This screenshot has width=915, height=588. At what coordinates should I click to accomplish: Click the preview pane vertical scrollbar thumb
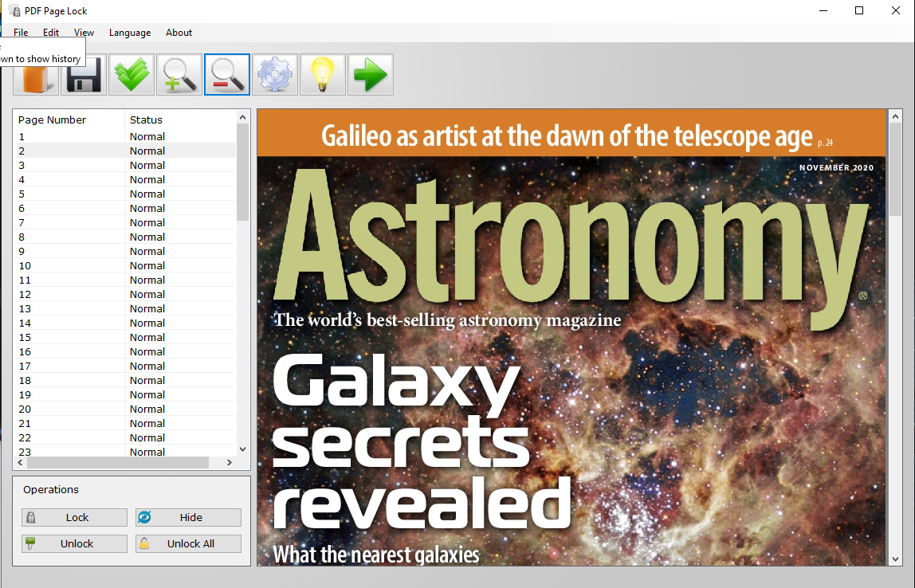pyautogui.click(x=896, y=169)
